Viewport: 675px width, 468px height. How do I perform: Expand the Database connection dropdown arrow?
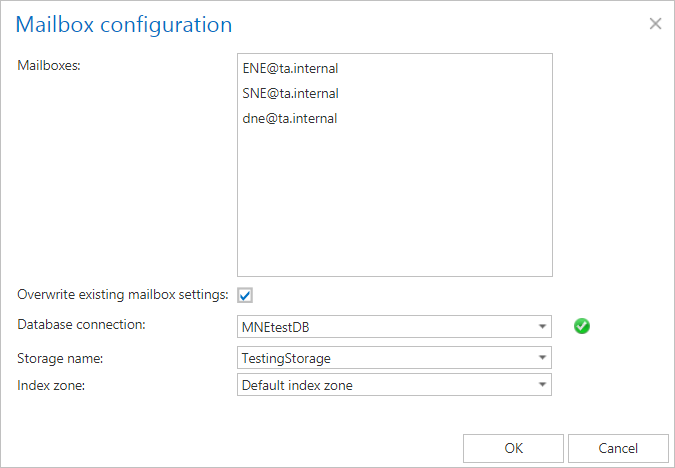[541, 327]
